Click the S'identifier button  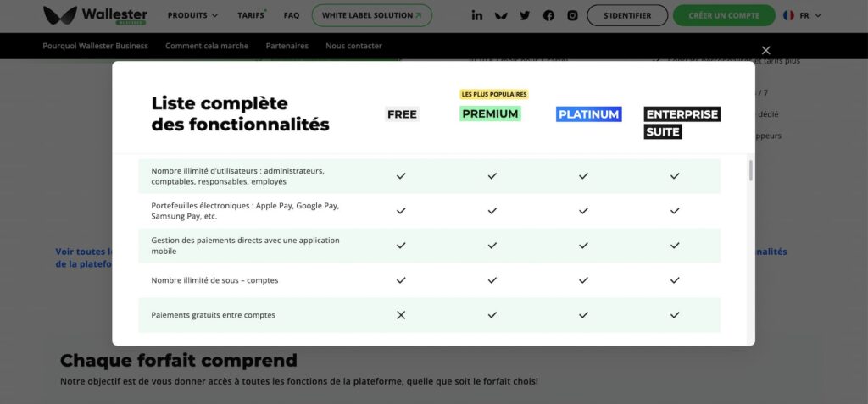pos(627,15)
